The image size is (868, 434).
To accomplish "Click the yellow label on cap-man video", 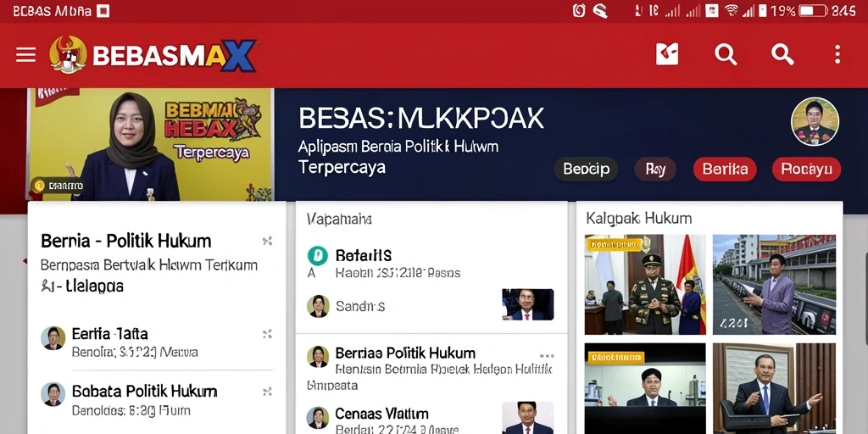I will click(x=615, y=358).
